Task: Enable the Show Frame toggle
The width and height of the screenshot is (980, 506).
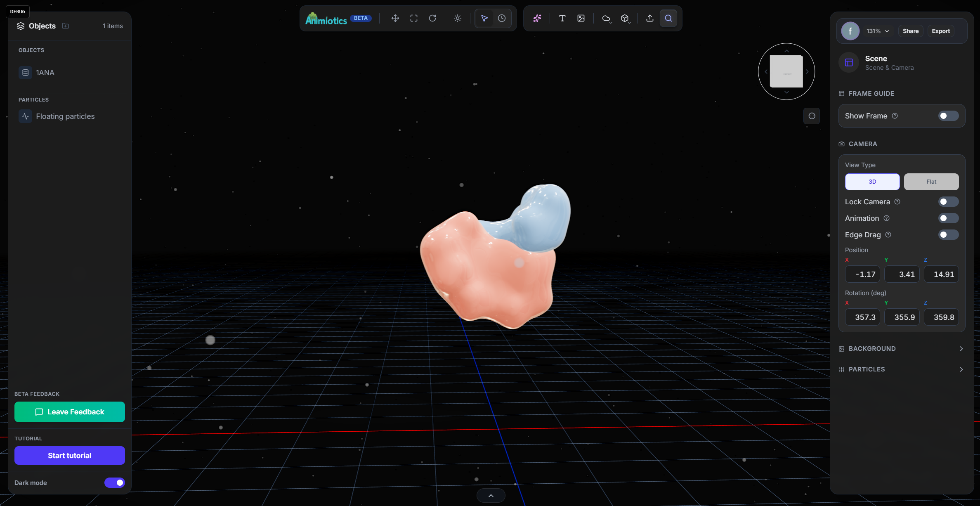Action: 947,116
